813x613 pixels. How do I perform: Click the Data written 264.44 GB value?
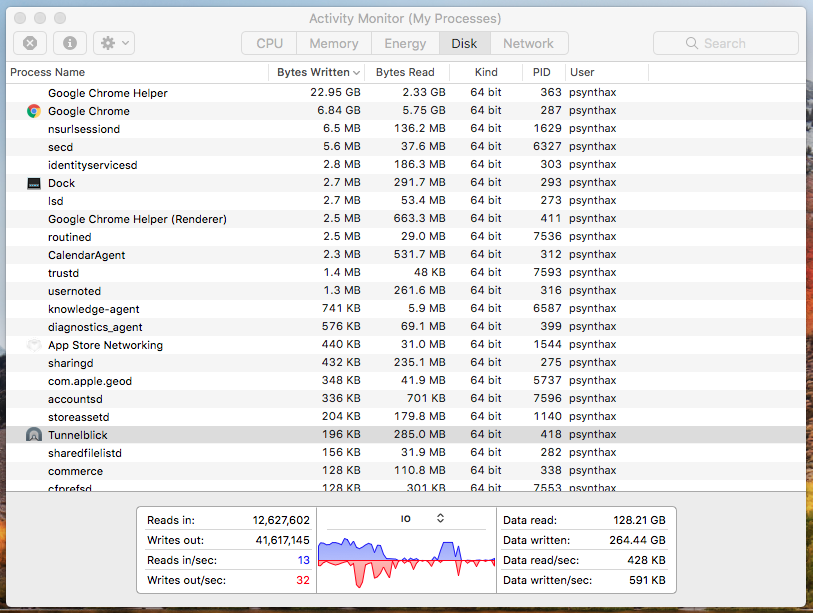tap(637, 540)
